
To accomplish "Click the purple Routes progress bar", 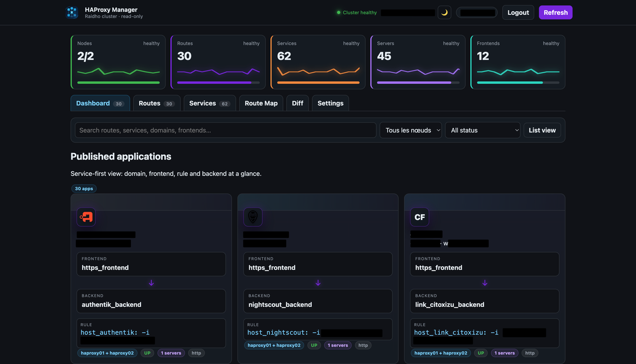I will click(218, 83).
